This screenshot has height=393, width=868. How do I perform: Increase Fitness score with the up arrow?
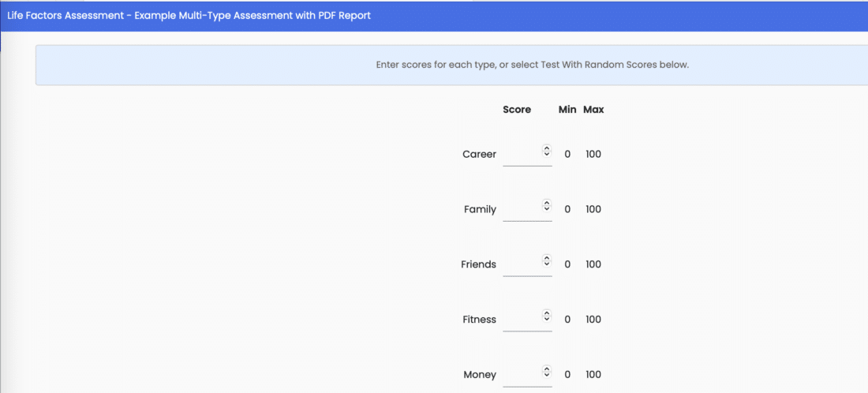547,313
